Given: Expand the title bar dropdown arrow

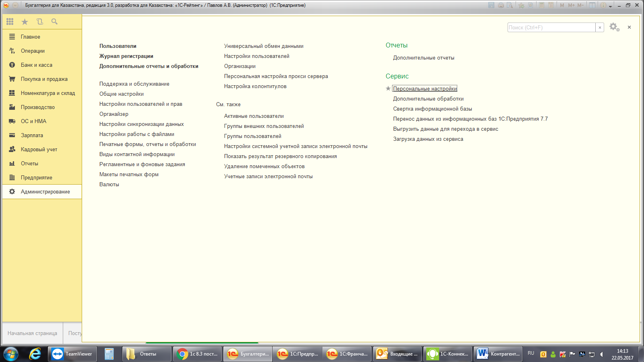Looking at the screenshot, I should tap(611, 6).
